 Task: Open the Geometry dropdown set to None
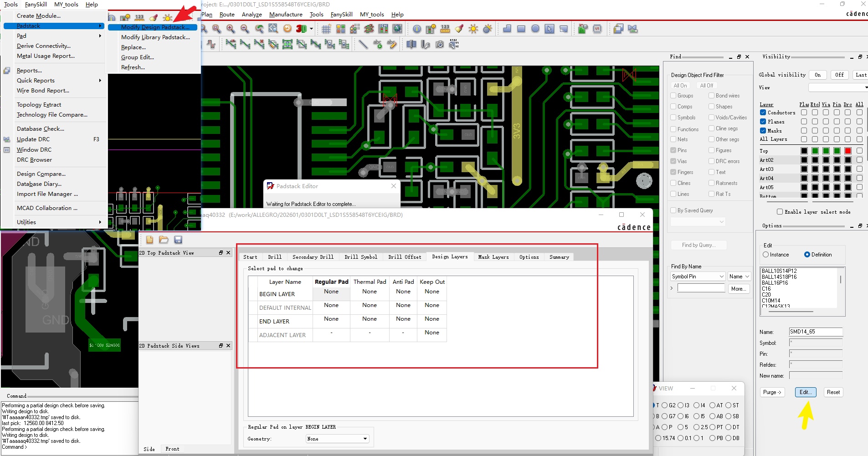(x=337, y=439)
